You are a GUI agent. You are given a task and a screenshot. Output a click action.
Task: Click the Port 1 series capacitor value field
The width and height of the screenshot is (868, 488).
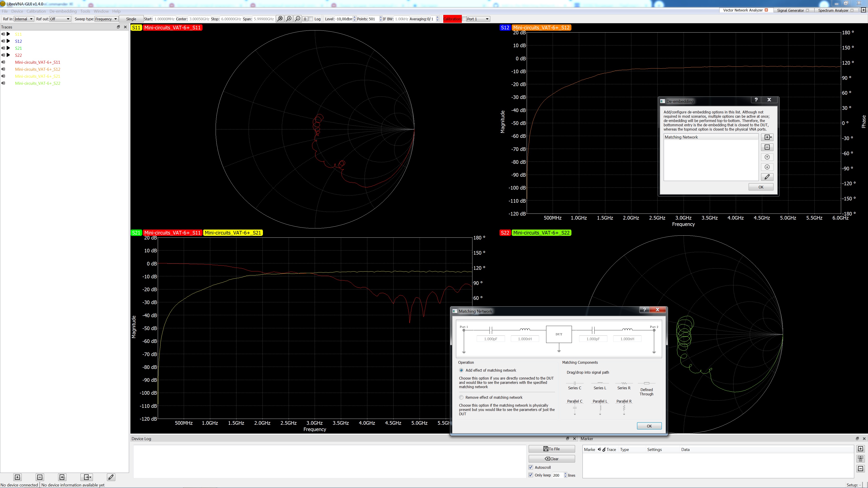491,339
